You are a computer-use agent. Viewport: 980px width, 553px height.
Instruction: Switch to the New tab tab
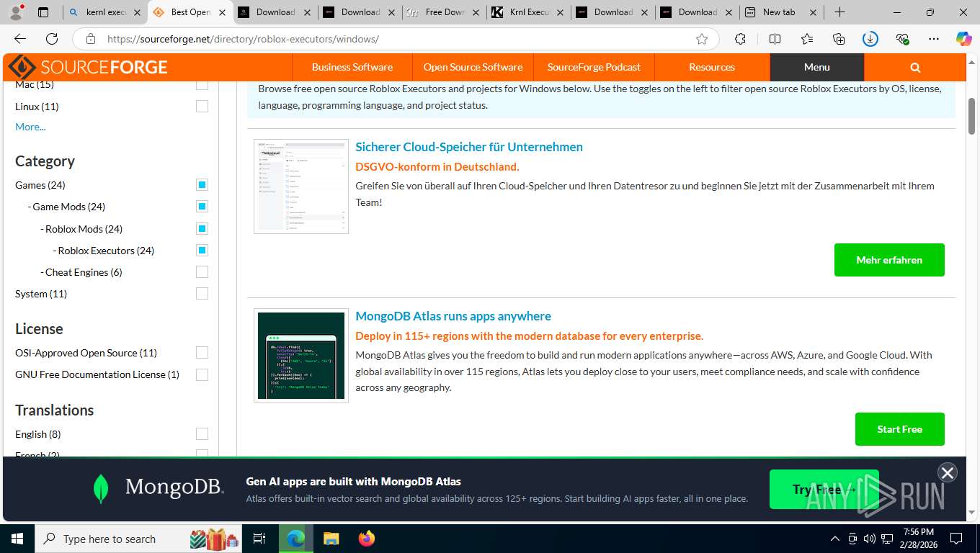click(x=783, y=12)
